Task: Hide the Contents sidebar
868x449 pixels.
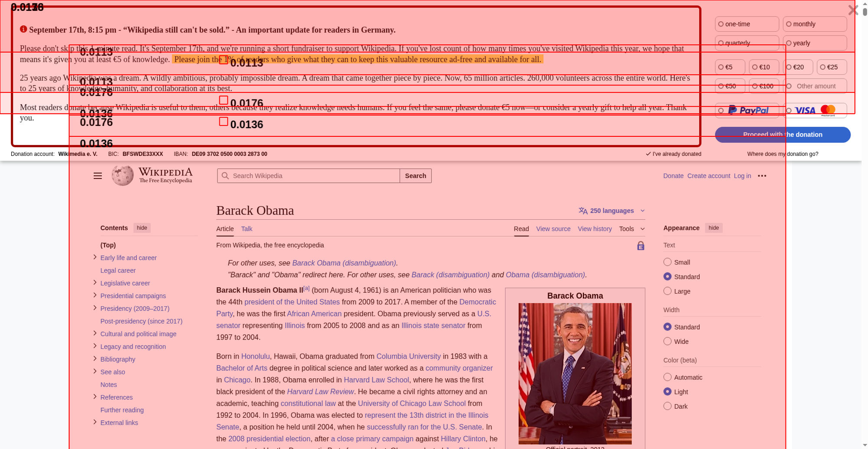Action: pyautogui.click(x=142, y=228)
